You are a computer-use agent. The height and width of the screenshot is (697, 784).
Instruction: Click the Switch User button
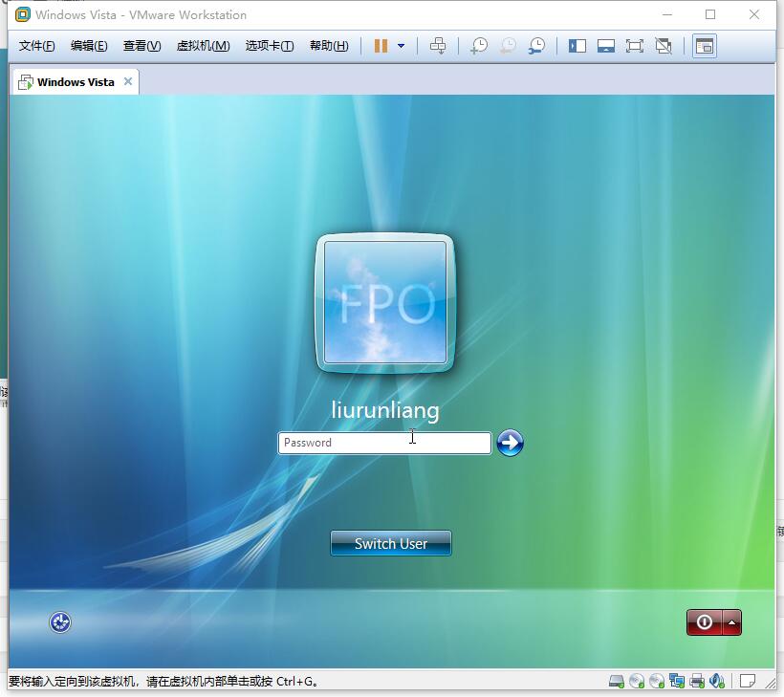point(390,543)
